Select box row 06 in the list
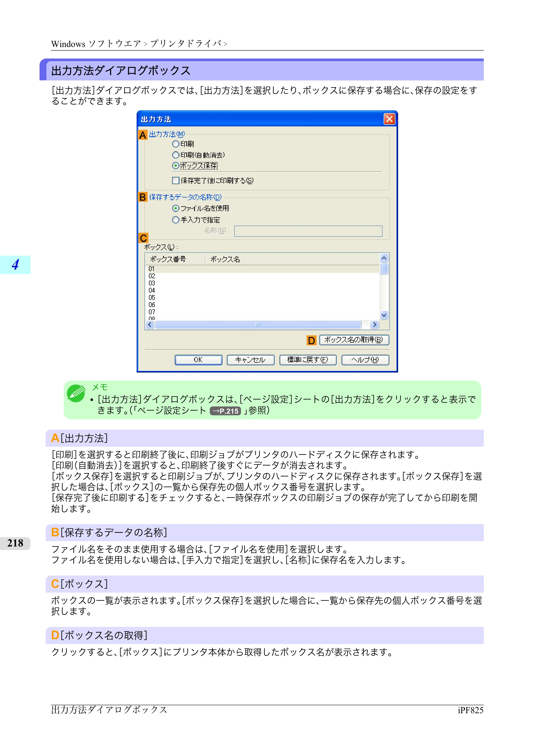 [x=262, y=305]
